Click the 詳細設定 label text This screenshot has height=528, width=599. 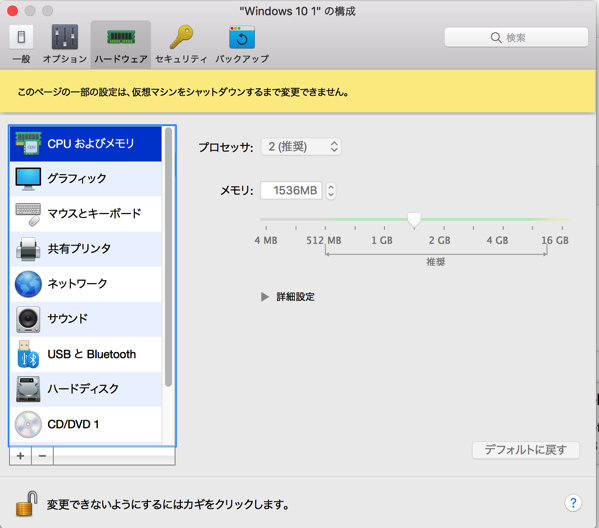(x=295, y=297)
